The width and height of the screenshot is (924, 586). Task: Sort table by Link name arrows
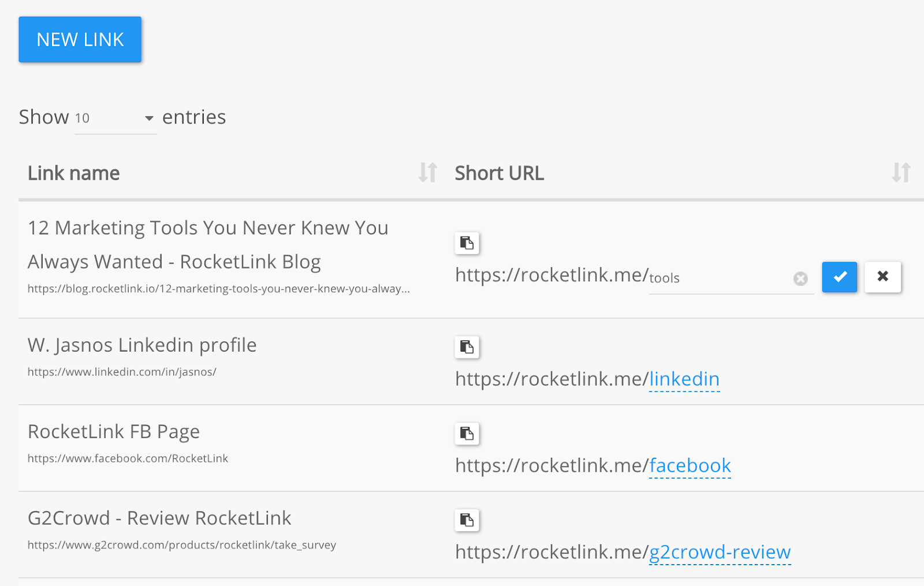(x=427, y=173)
